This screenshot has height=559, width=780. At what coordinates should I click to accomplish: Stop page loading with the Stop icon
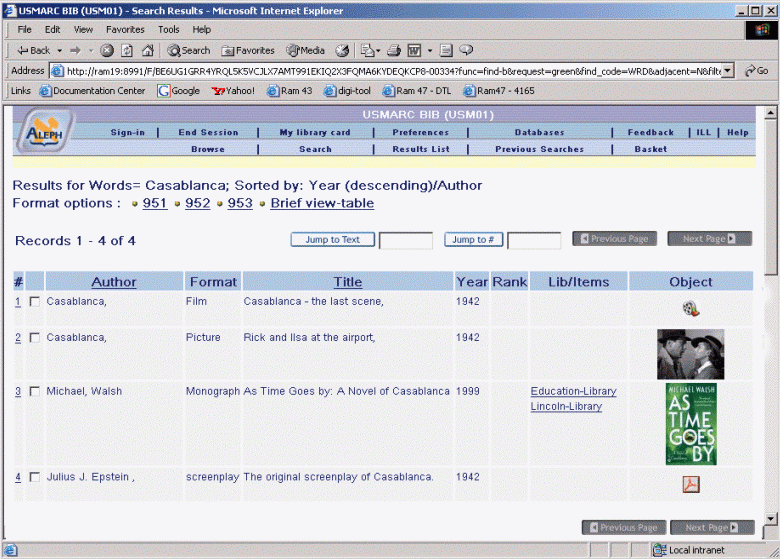[107, 50]
